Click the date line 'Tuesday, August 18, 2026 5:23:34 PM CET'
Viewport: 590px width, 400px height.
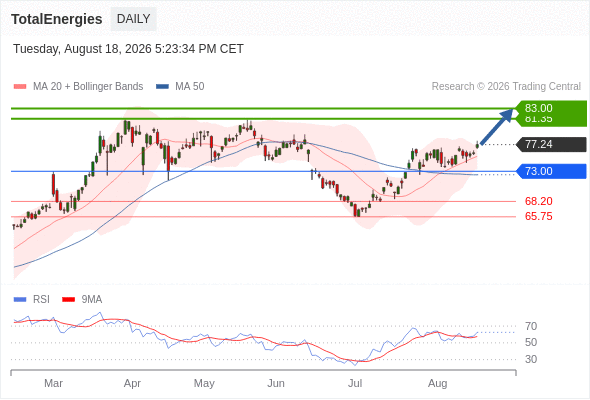[128, 49]
